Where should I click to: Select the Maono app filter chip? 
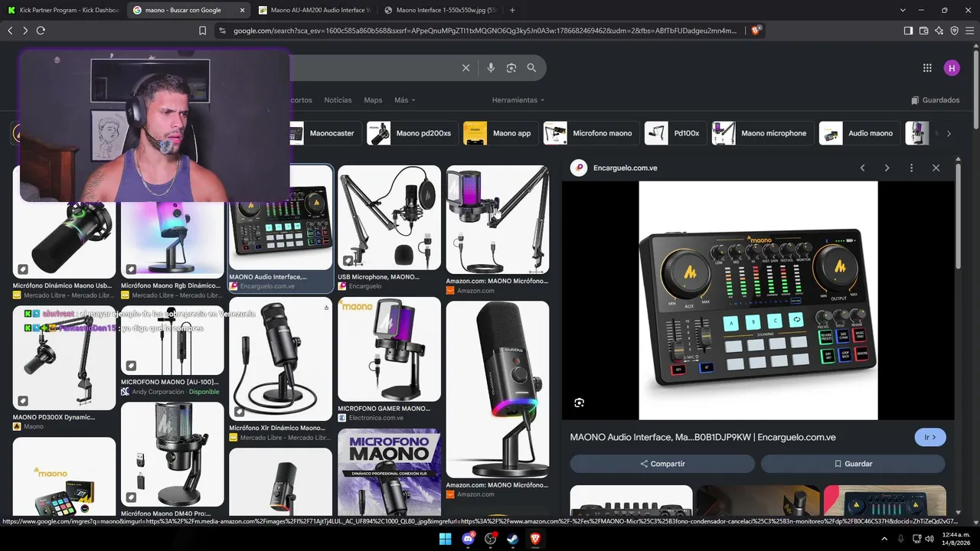tap(501, 133)
